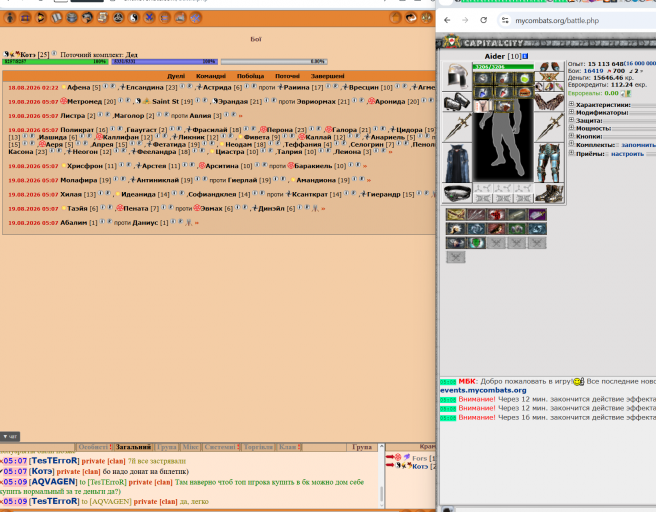Expand the Комплекты section

[571, 144]
